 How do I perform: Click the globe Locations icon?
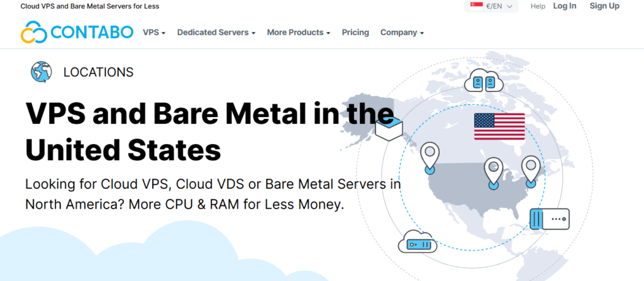point(42,72)
